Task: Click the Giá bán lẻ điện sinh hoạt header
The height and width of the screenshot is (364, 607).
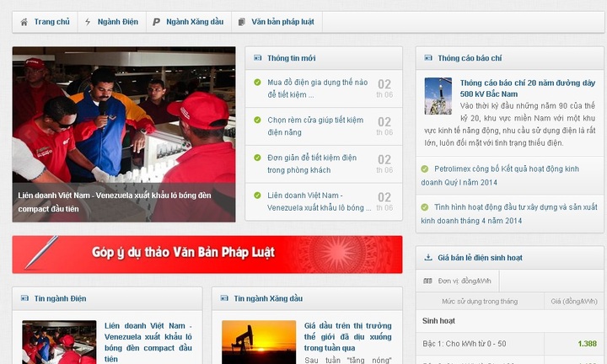Action: pos(509,258)
